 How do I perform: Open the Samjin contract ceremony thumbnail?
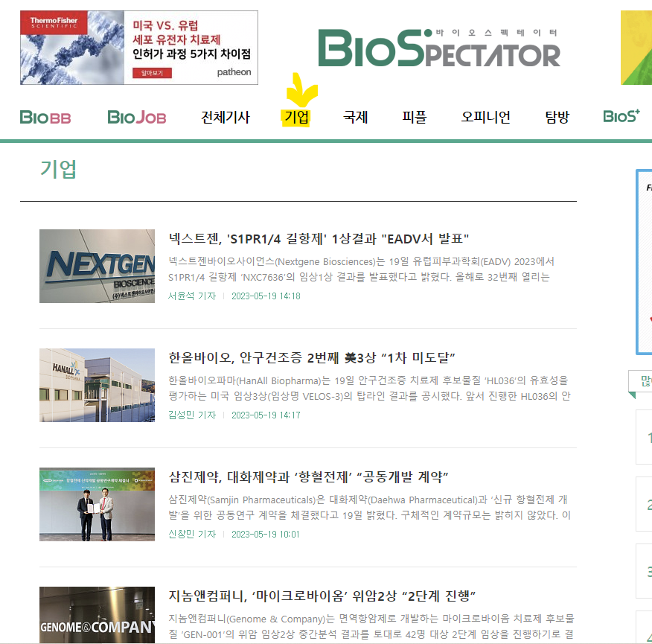click(x=97, y=504)
